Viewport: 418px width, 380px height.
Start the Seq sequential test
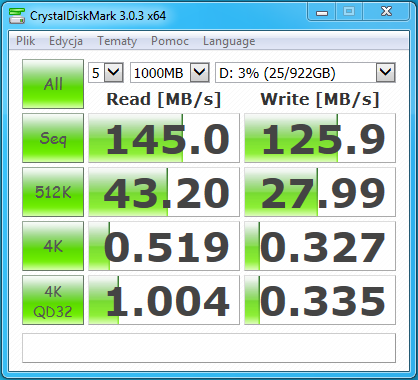coord(53,138)
